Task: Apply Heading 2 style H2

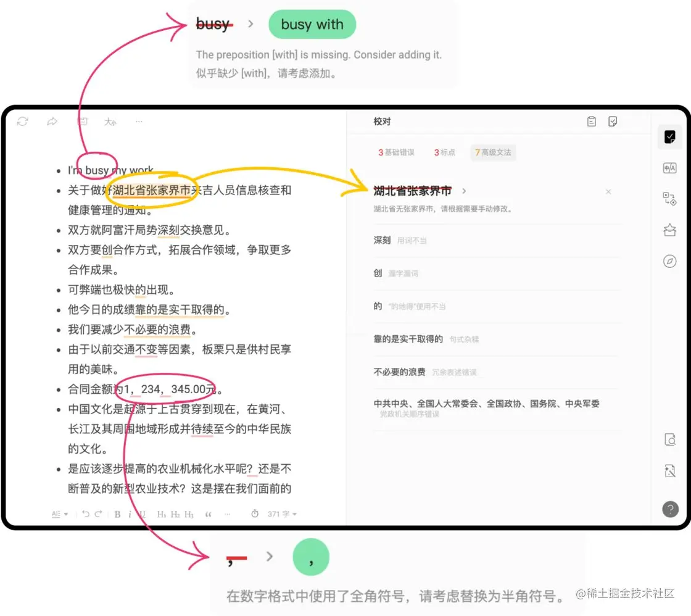Action: [175, 514]
